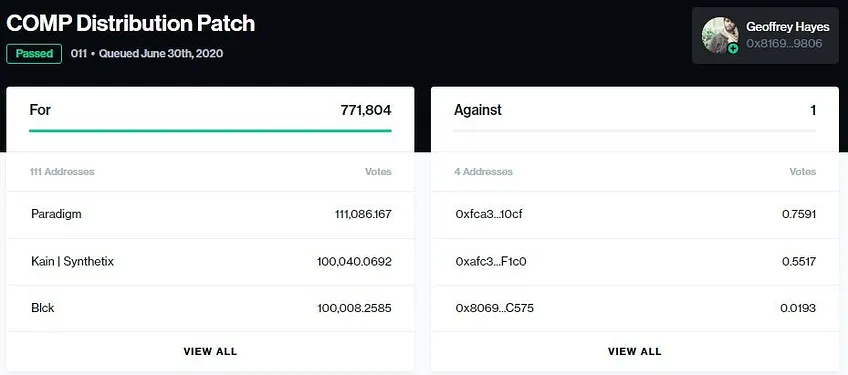Open voter address 0xafc3...F1c0
848x375 pixels.
(x=491, y=262)
